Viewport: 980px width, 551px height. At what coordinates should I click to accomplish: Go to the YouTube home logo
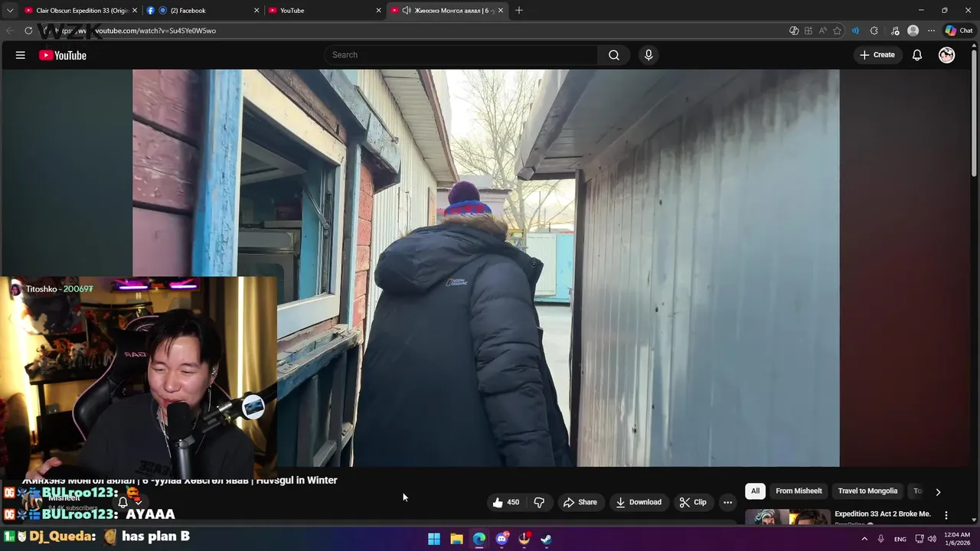point(62,55)
